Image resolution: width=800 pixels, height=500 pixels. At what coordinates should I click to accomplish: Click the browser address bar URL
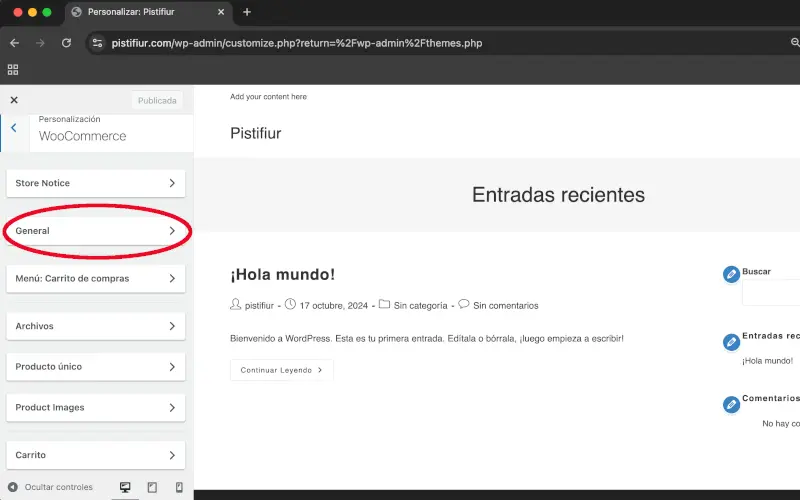coord(297,43)
